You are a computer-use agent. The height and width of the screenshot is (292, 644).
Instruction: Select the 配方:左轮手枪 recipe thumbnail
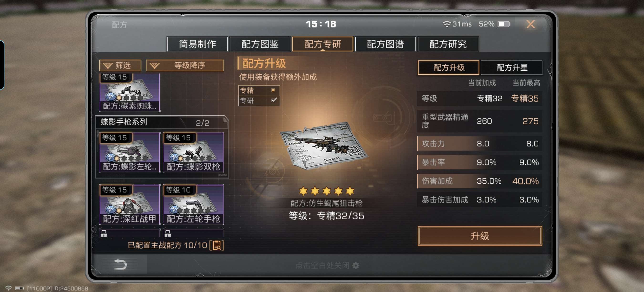(193, 204)
